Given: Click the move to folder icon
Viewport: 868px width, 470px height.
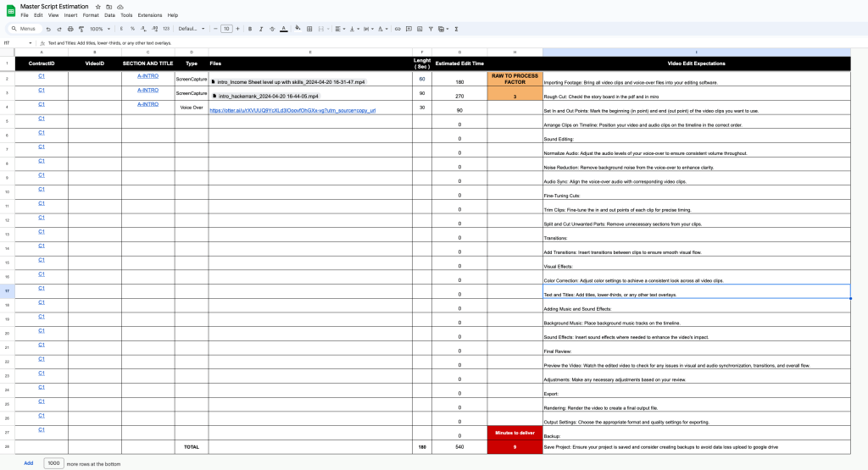Looking at the screenshot, I should [x=109, y=7].
